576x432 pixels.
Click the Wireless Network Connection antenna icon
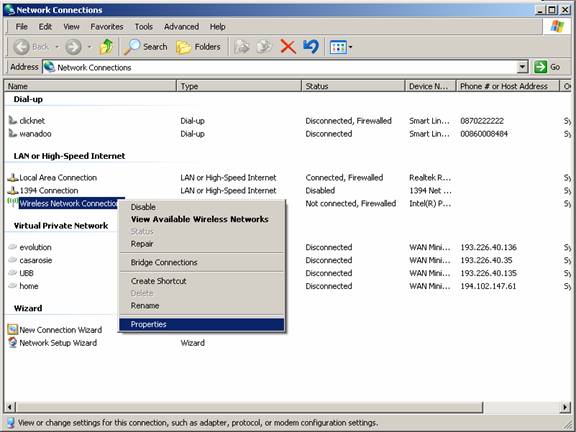pyautogui.click(x=12, y=202)
